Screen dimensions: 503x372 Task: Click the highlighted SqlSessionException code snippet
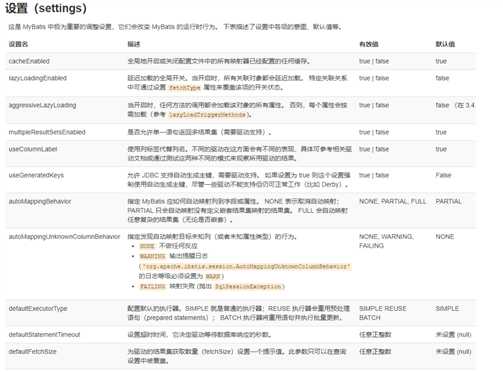(x=249, y=286)
